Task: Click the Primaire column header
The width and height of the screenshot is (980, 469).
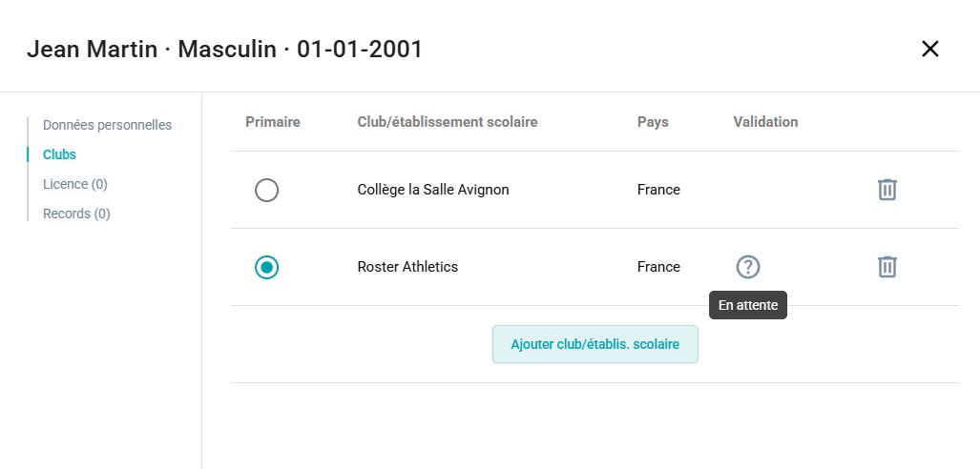Action: [x=273, y=122]
